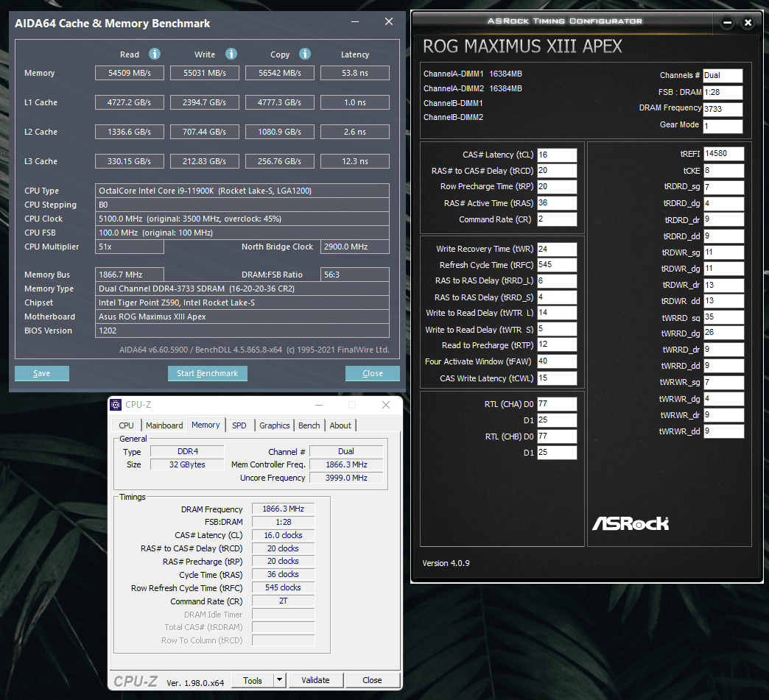Open the Graphics tab in CPU-Z
The image size is (769, 700).
(275, 425)
